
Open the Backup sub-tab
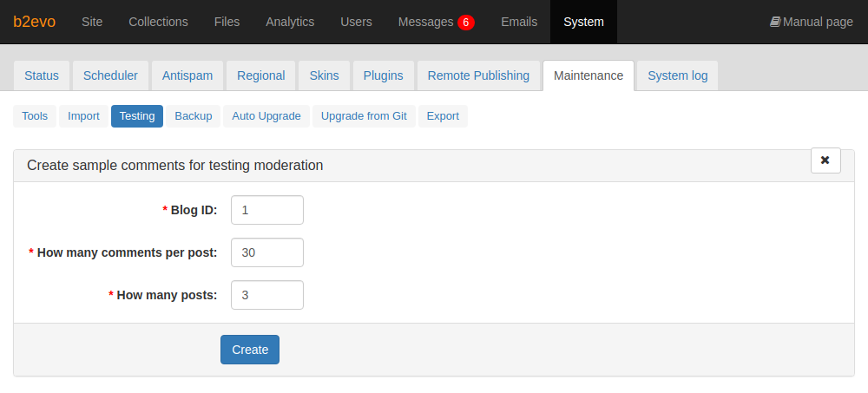coord(194,116)
